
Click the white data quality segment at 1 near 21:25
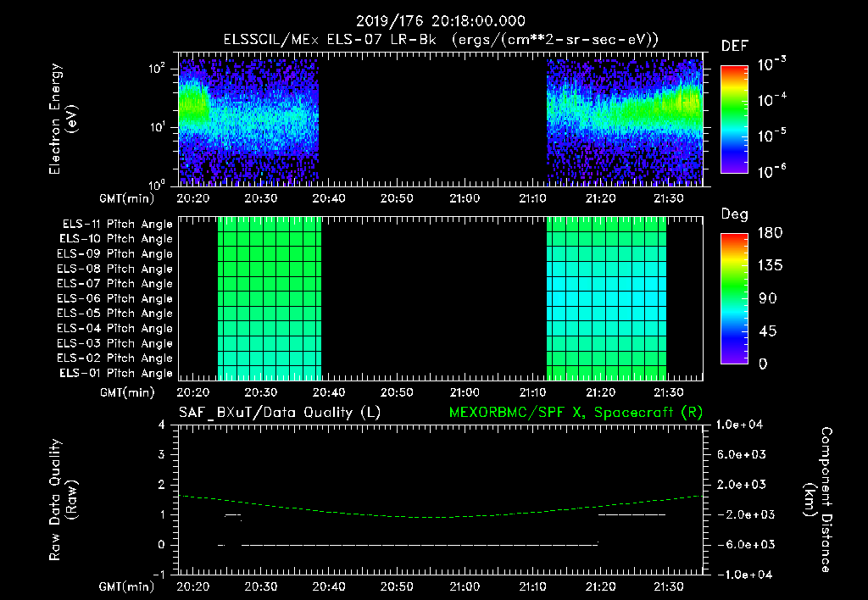632,514
